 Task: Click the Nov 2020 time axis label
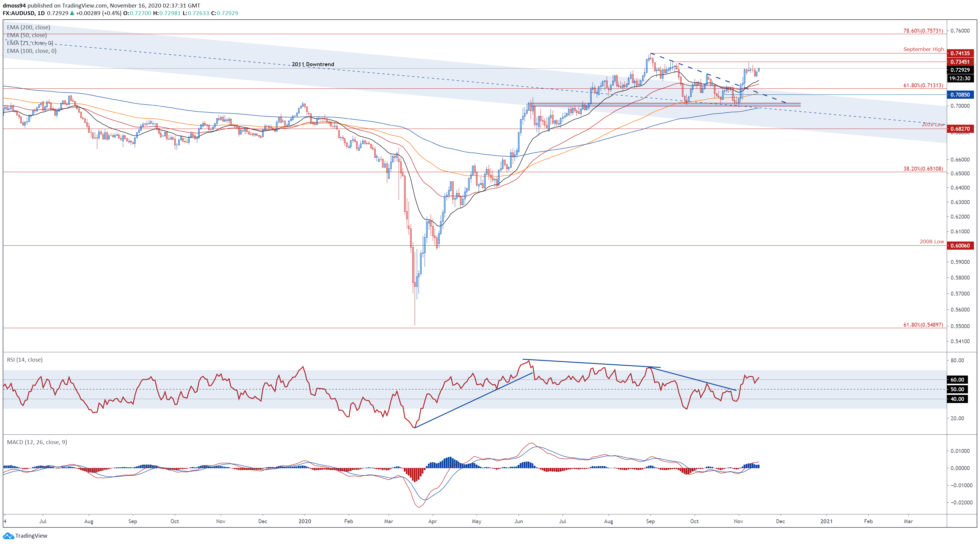(738, 521)
